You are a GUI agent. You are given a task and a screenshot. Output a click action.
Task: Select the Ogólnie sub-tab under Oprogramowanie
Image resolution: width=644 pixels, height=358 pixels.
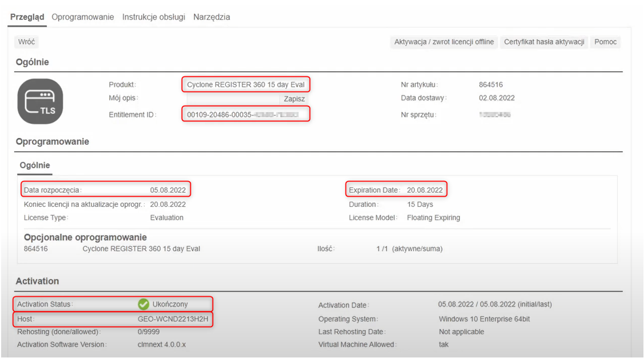pyautogui.click(x=35, y=165)
